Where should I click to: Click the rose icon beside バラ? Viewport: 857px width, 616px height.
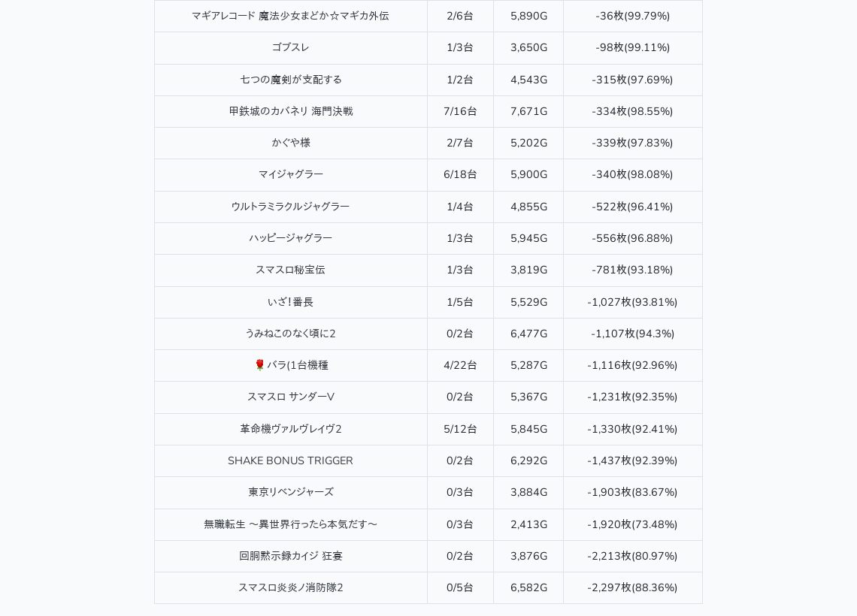click(260, 365)
